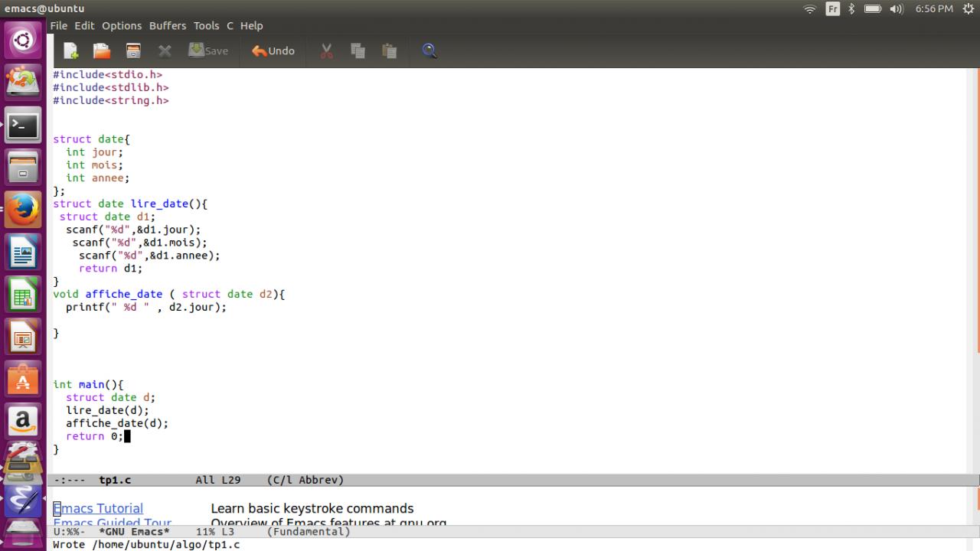Place cursor on 'lire_date(d);' call
This screenshot has width=980, height=551.
tap(107, 410)
